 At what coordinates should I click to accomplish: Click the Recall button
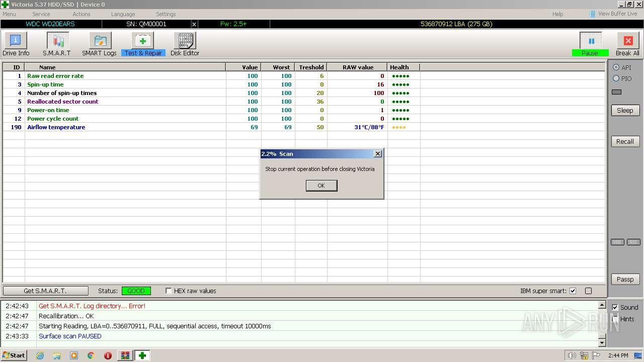click(x=625, y=141)
